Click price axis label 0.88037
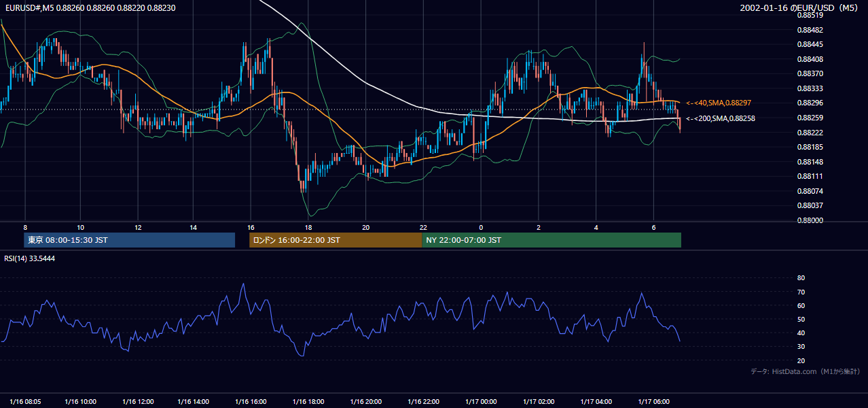The height and width of the screenshot is (408, 868). [810, 205]
